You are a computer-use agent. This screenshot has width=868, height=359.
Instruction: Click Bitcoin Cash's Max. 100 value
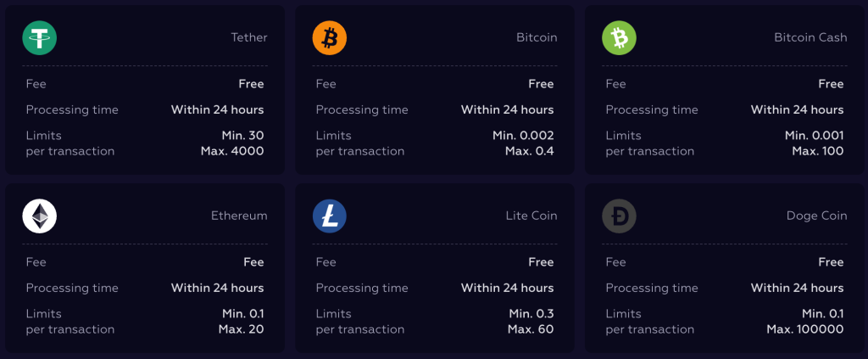pos(818,151)
